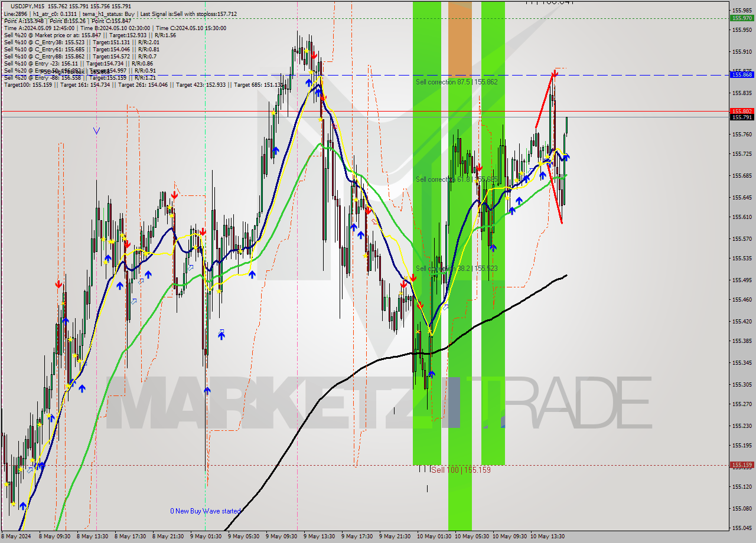Click the '9 May 01:30' time label
This screenshot has height=543, width=756.
(x=206, y=537)
